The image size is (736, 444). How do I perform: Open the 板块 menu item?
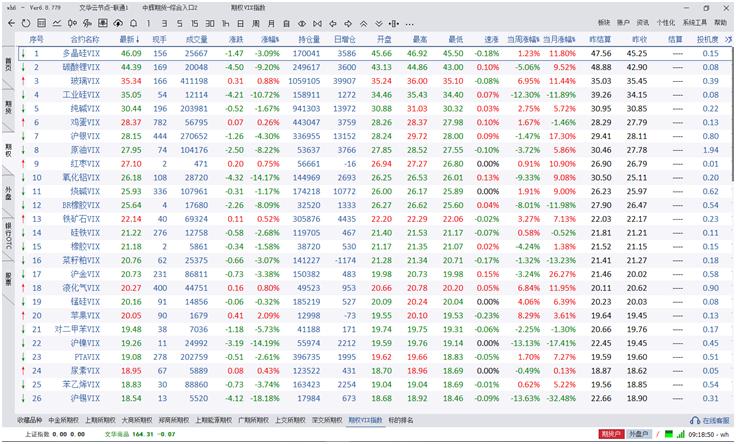(604, 21)
